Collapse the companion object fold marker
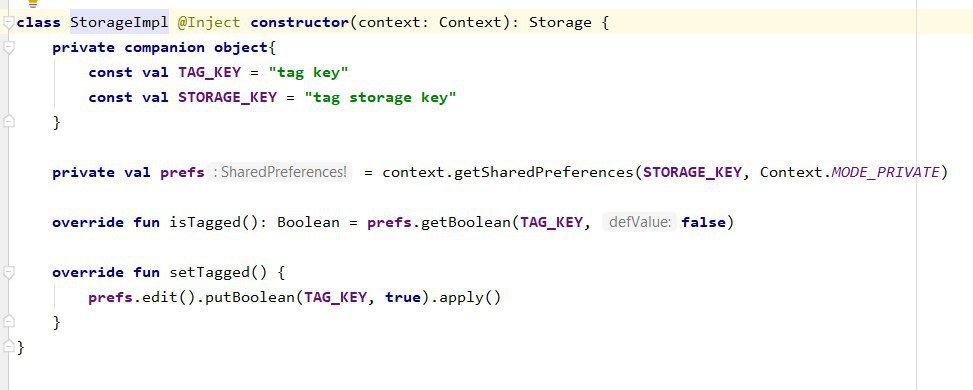This screenshot has width=973, height=390. tap(8, 48)
